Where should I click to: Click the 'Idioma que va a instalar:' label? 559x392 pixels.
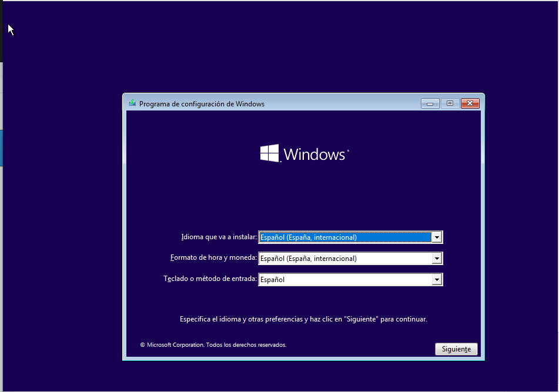(219, 237)
